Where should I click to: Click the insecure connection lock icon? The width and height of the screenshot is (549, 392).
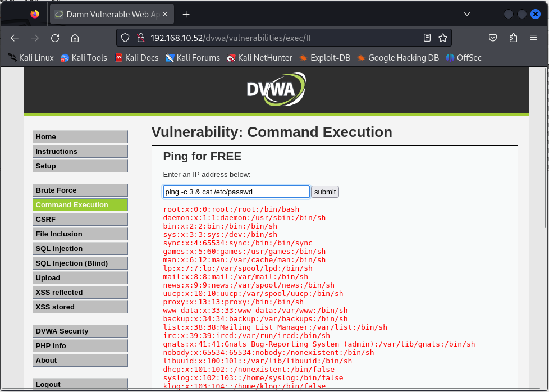point(141,38)
